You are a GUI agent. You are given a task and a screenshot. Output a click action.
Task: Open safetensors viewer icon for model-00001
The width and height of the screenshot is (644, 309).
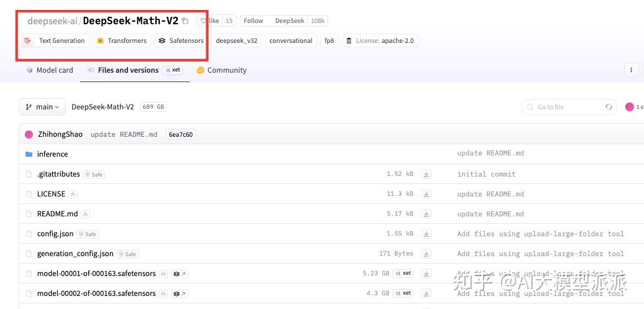click(179, 274)
